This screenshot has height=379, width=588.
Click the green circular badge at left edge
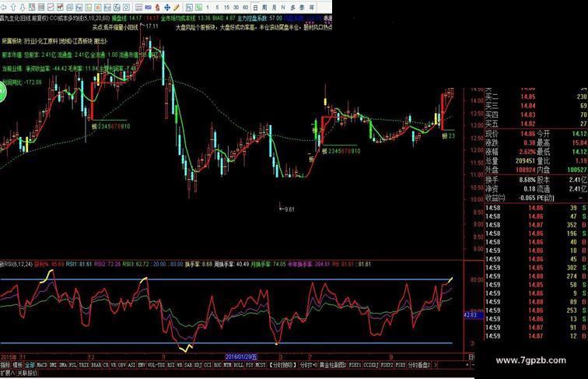2,93
